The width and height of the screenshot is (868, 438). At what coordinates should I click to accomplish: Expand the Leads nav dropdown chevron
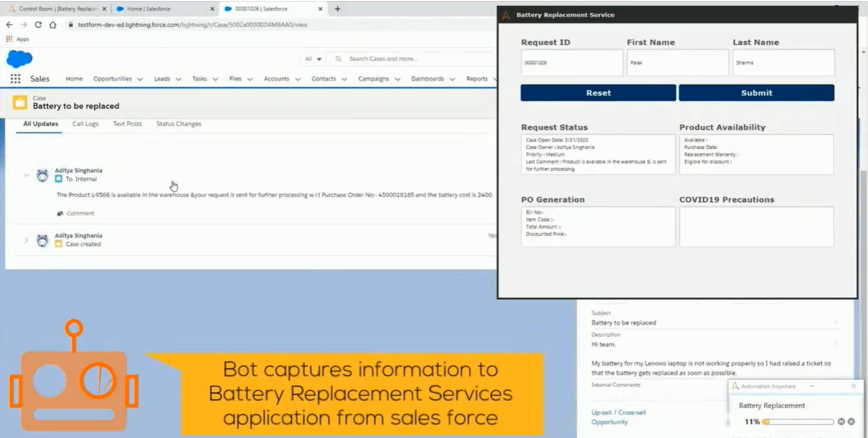(178, 79)
